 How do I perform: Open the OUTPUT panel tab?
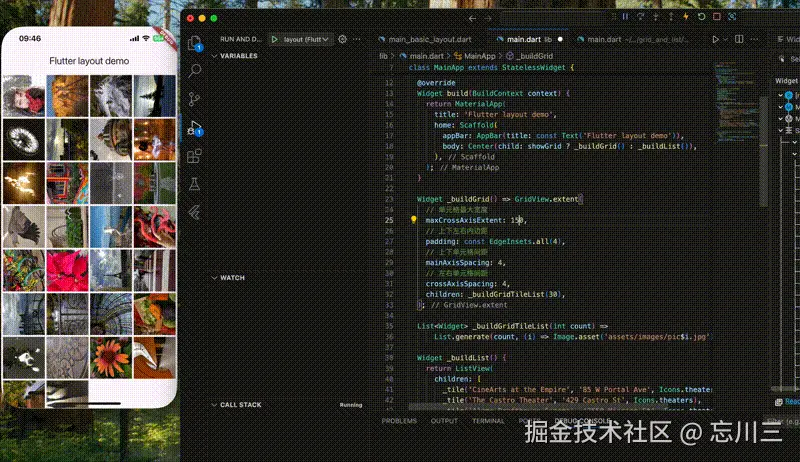pos(444,421)
